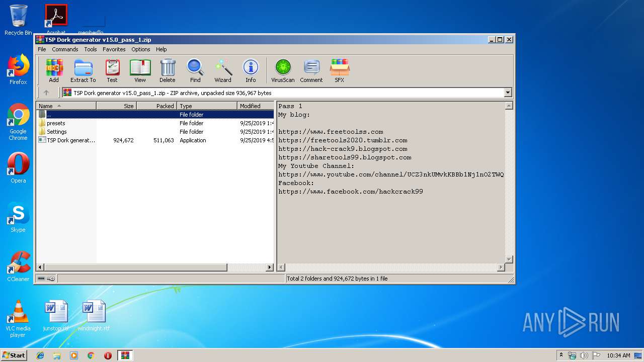Click the Chrome taskbar icon

[x=91, y=355]
